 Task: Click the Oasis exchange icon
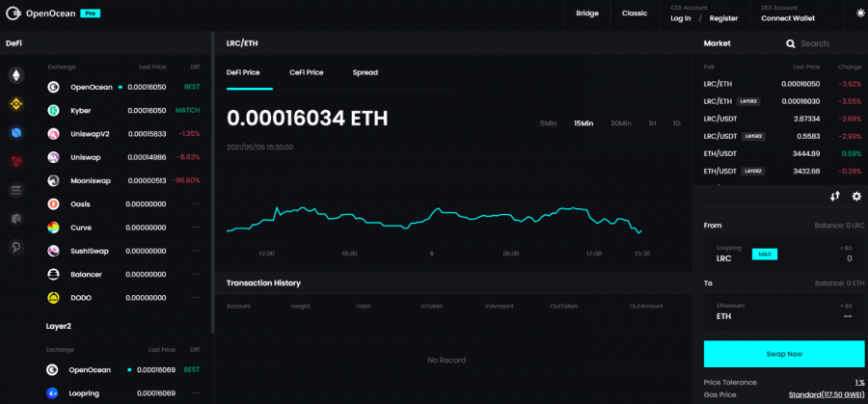pyautogui.click(x=53, y=204)
